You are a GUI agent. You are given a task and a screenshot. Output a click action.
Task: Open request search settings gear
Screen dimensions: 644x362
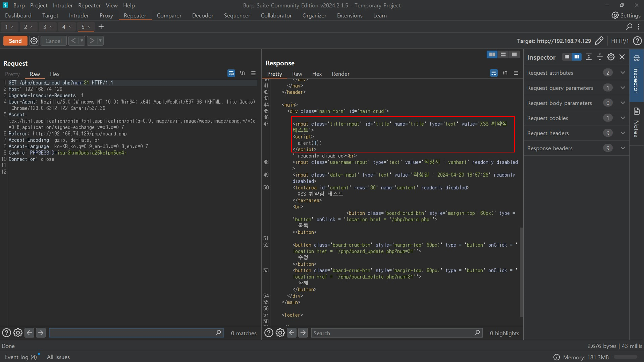pos(18,333)
